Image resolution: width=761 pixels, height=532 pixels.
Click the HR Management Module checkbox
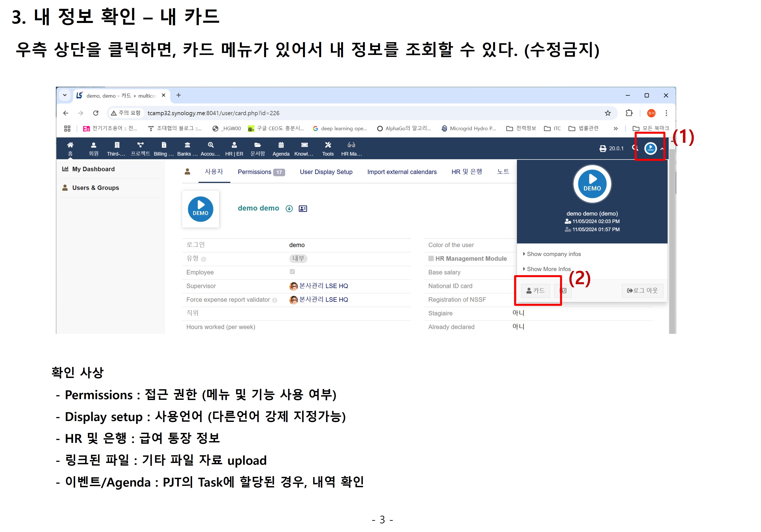pos(431,259)
